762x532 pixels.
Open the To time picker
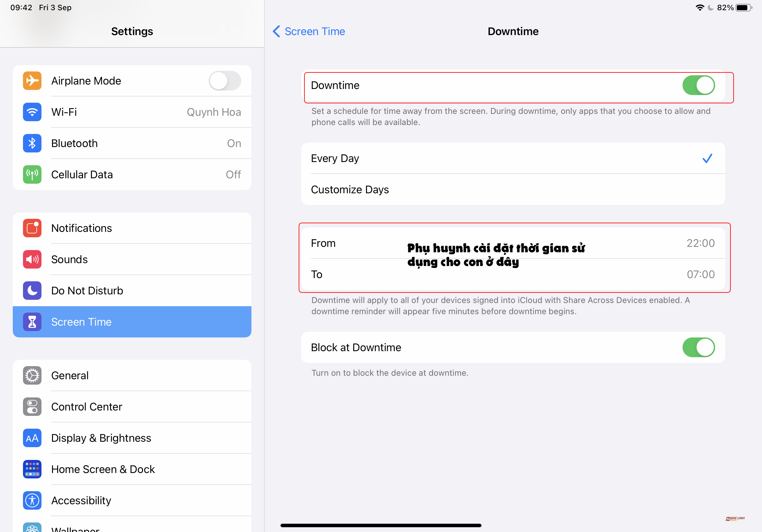coord(701,274)
